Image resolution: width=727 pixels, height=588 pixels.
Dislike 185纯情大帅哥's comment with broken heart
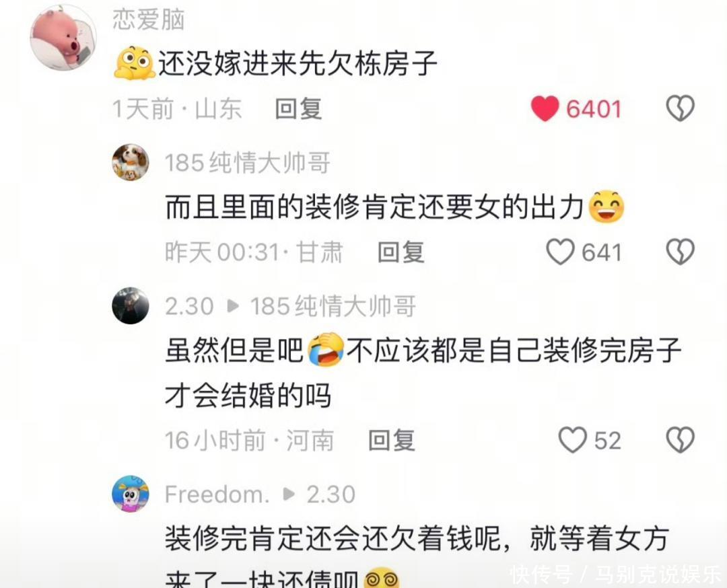[680, 252]
